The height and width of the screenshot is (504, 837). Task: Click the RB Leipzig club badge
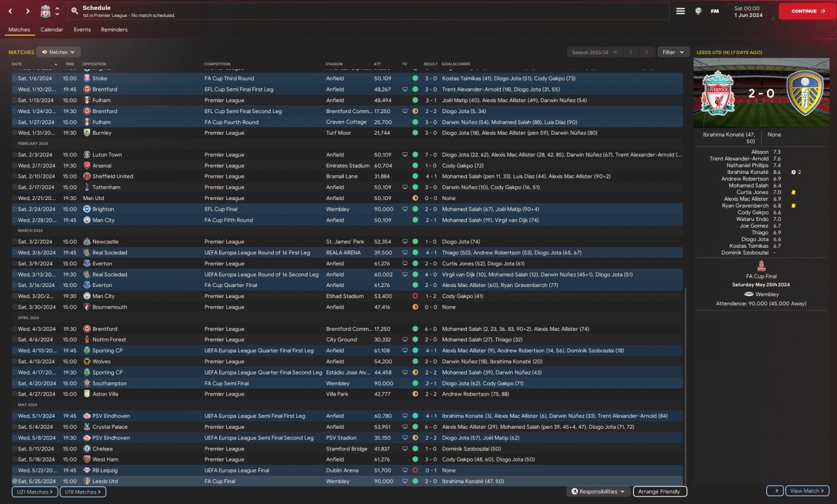pyautogui.click(x=87, y=471)
